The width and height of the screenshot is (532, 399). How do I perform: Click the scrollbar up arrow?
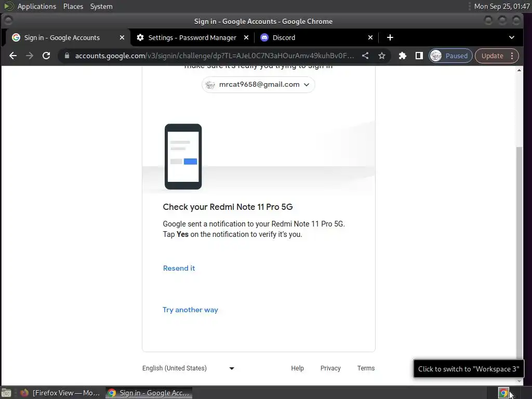519,70
